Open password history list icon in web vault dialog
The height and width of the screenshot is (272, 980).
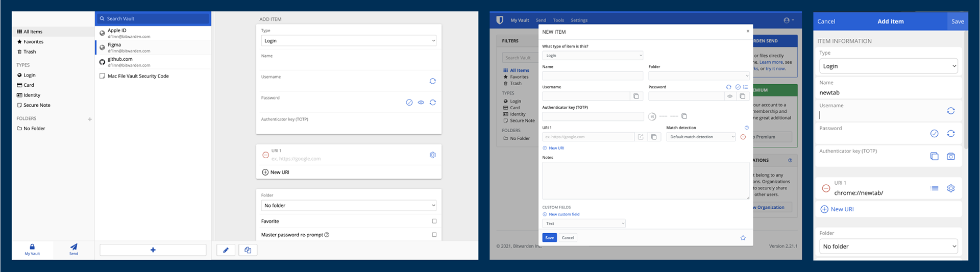click(746, 87)
